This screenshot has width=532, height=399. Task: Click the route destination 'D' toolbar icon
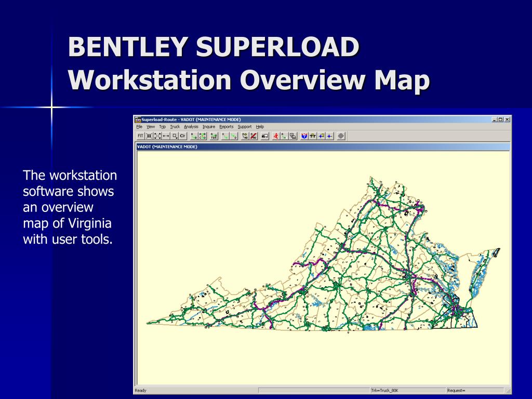click(x=233, y=136)
